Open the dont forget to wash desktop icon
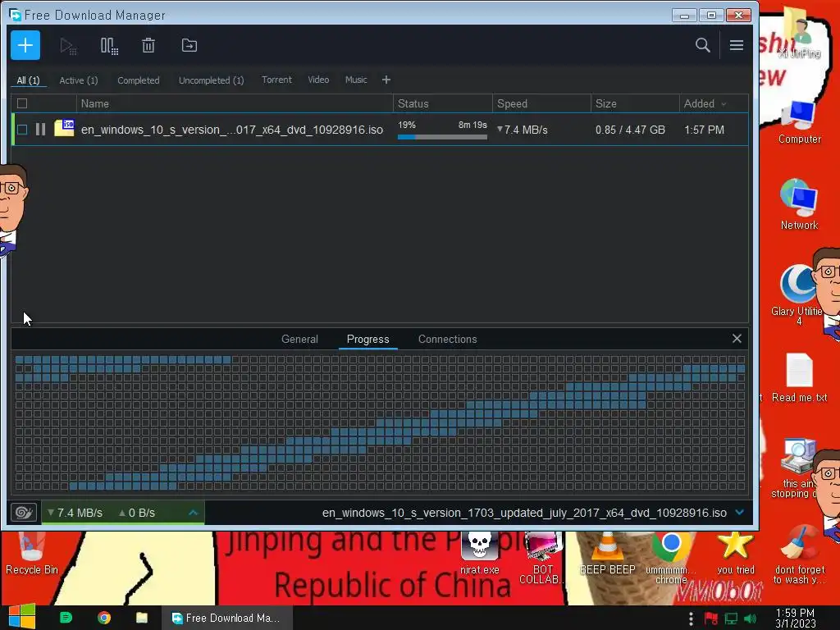This screenshot has height=630, width=840. [x=799, y=555]
